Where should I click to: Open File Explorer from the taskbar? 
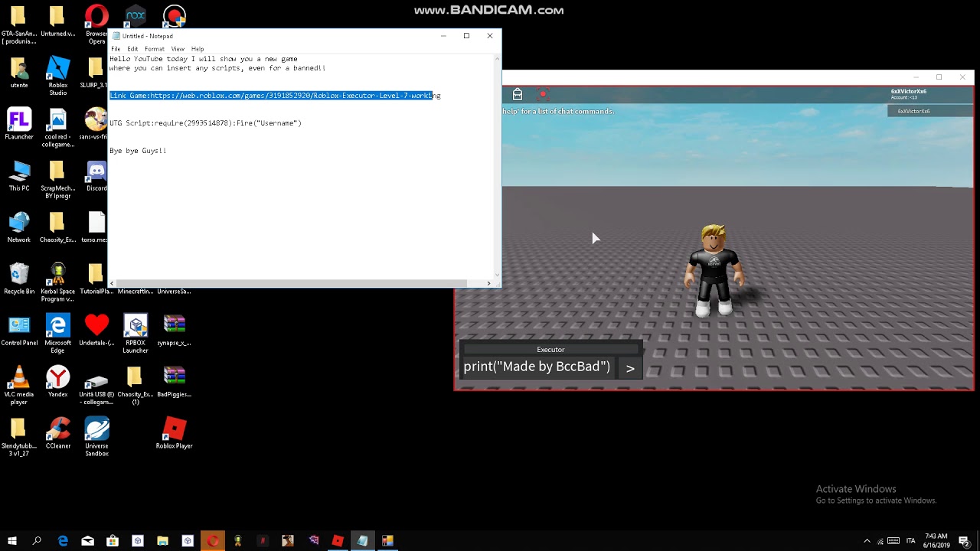tap(162, 540)
